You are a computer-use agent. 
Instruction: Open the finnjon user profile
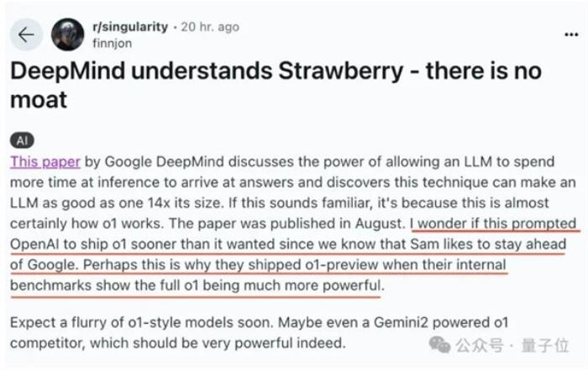coord(112,43)
